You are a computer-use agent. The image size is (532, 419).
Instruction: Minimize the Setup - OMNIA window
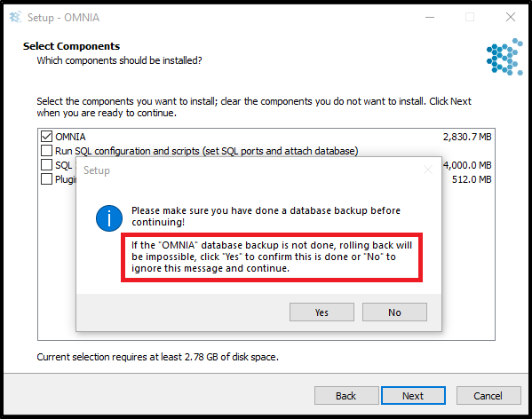(x=430, y=17)
